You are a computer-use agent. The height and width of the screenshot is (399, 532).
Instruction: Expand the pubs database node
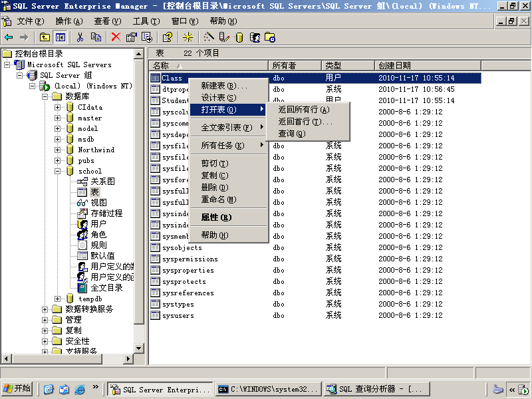point(57,160)
